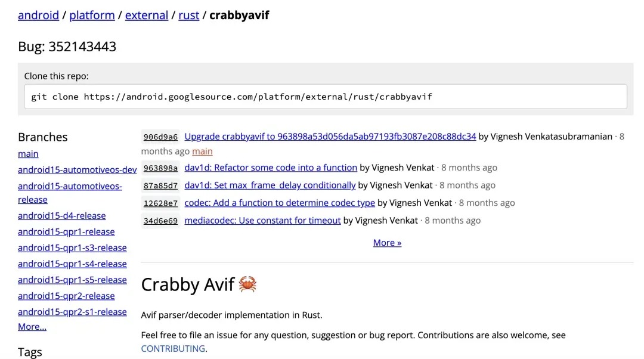644x359 pixels.
Task: View the Upgrade crabbyavif commit
Action: 330,137
